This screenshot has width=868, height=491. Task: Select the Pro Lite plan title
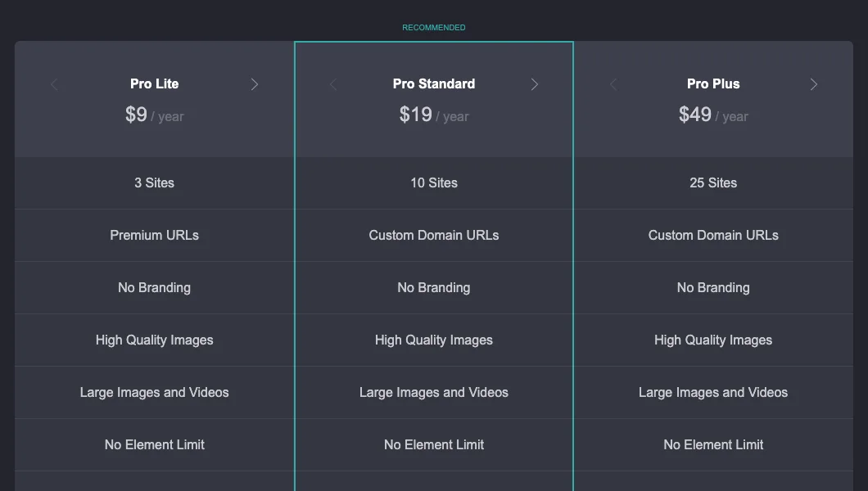coord(155,83)
